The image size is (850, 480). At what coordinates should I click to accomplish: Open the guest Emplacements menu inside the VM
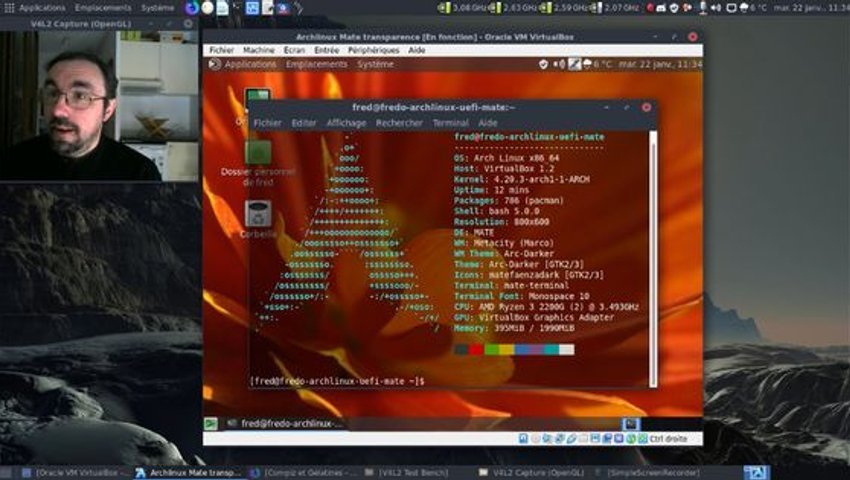[x=317, y=64]
